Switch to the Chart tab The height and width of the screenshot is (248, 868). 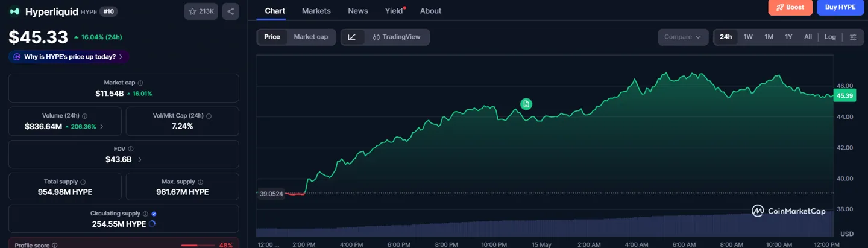tap(275, 11)
